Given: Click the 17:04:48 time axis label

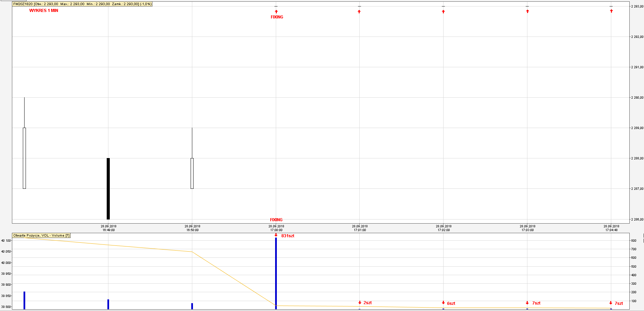Looking at the screenshot, I should pos(611,228).
